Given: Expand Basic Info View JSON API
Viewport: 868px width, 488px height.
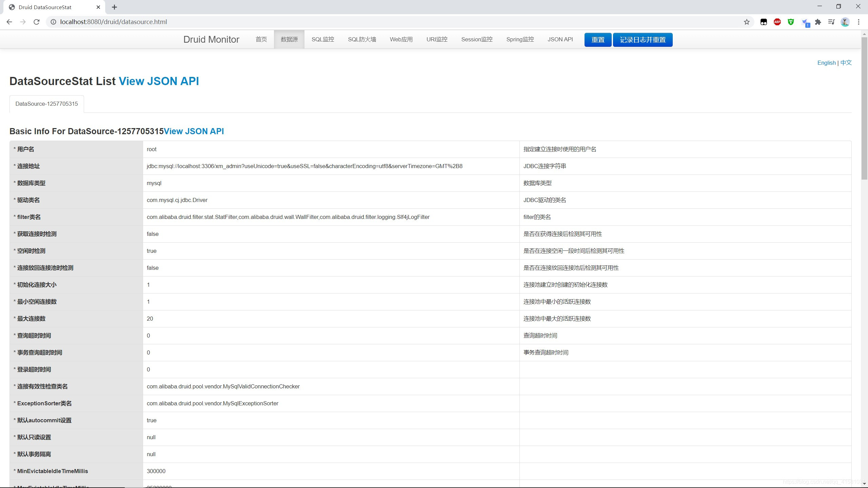Looking at the screenshot, I should 193,131.
